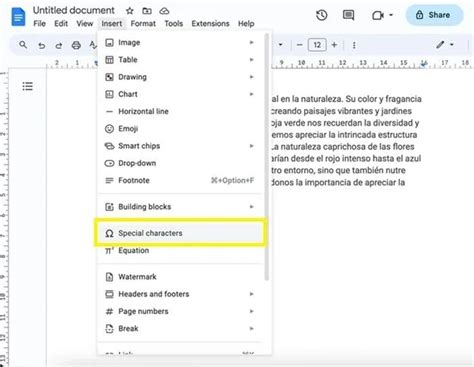Expand the Table submenu arrow
The width and height of the screenshot is (474, 367).
(252, 60)
